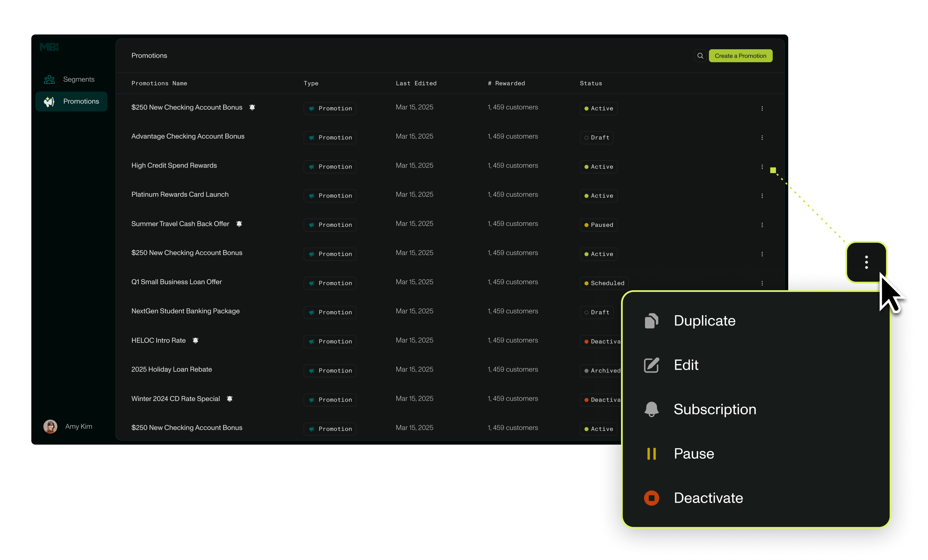Click the bell icon beside HELOC Intro Rate
The height and width of the screenshot is (560, 928).
[x=195, y=340]
